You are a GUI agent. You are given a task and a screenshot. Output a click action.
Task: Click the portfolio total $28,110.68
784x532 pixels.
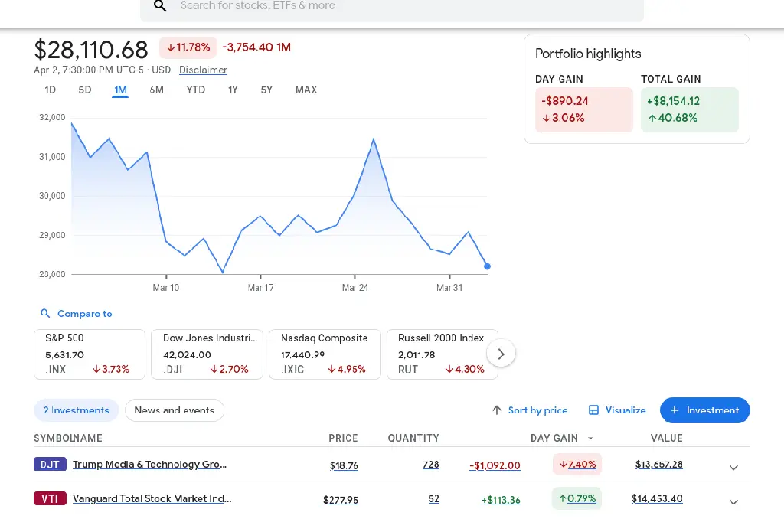[x=91, y=50]
